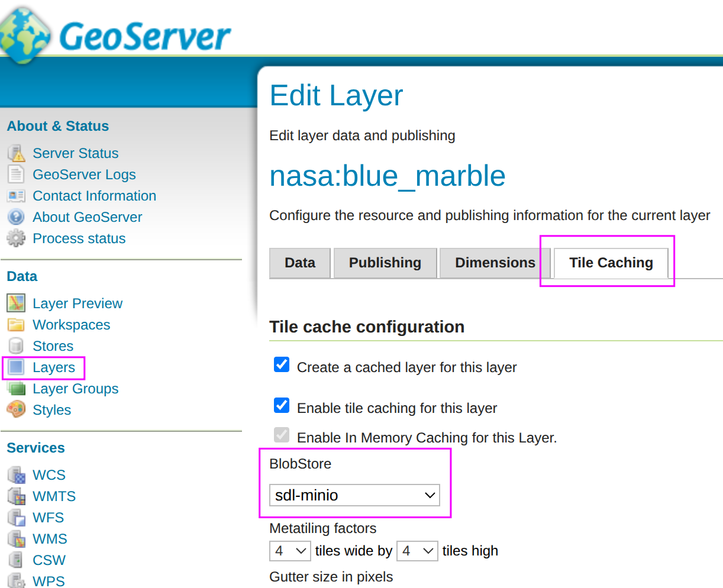
Task: Open Process status link
Action: tap(79, 238)
